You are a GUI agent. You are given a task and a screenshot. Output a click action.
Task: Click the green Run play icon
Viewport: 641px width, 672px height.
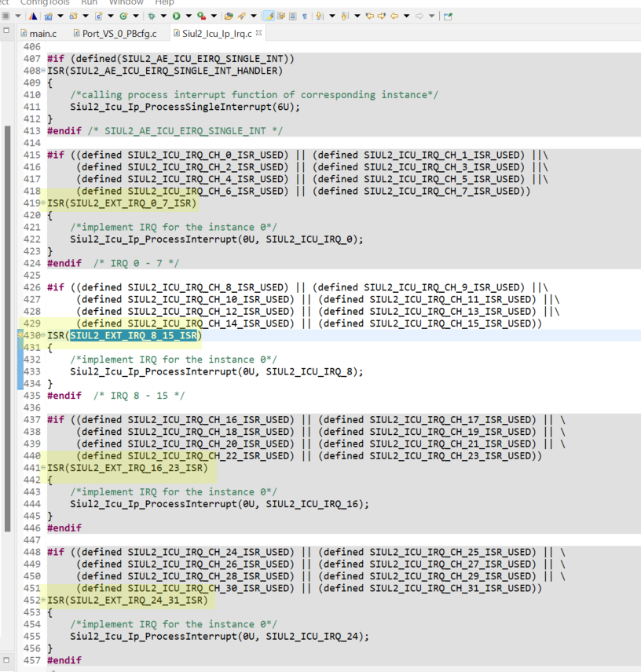click(176, 16)
